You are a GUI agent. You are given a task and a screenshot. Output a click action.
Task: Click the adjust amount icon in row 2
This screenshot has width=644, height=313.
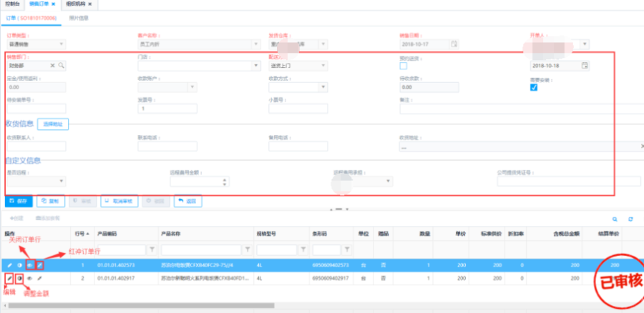(20, 278)
